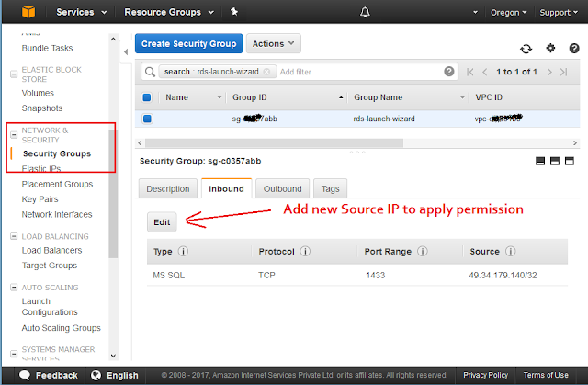Go to previous page of results
The width and height of the screenshot is (588, 385).
click(x=484, y=72)
